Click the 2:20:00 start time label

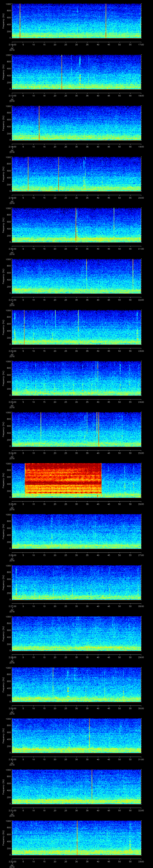[12, 249]
